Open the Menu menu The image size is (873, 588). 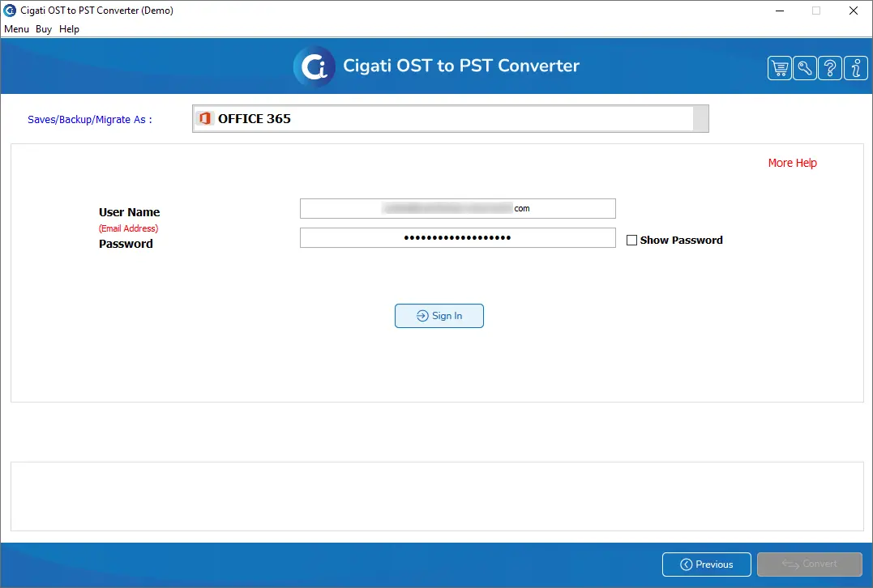(x=17, y=29)
